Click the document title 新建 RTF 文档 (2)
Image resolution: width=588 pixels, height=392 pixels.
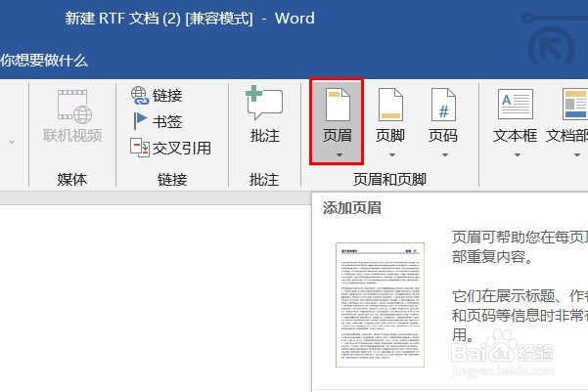click(122, 18)
